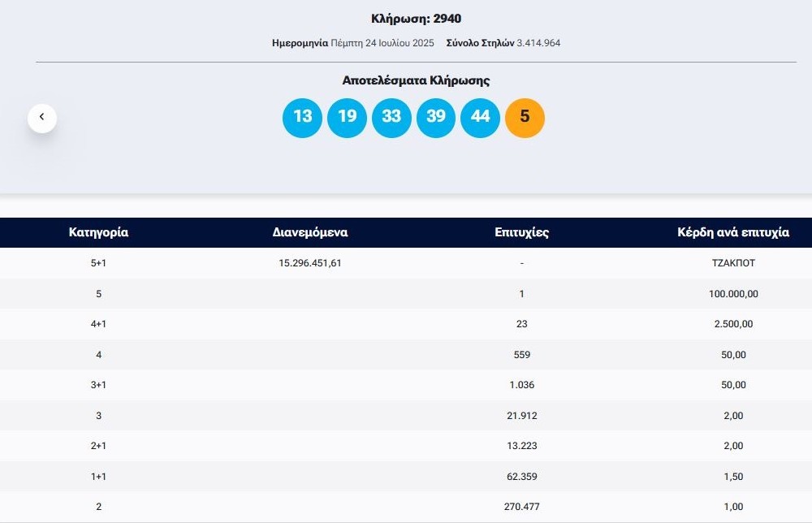Click the 15.296.451,61 distributed amount
Screen dimensions: 812x523
(x=310, y=263)
